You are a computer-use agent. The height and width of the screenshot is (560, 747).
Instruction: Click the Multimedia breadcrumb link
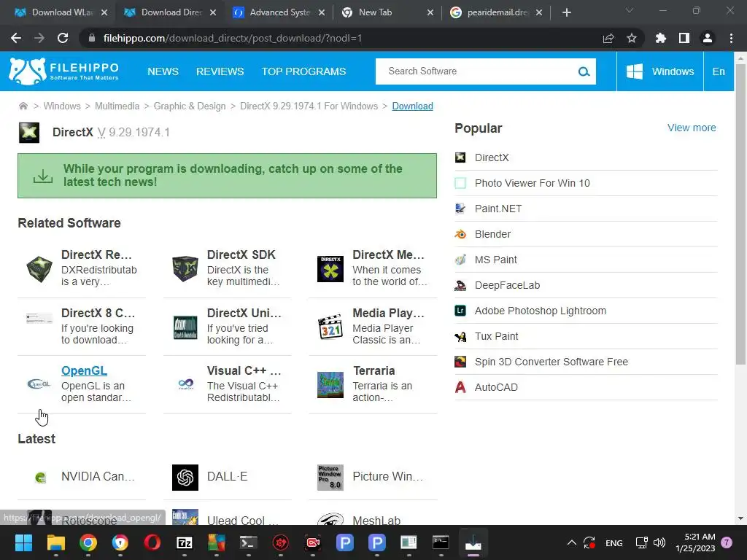coord(117,106)
